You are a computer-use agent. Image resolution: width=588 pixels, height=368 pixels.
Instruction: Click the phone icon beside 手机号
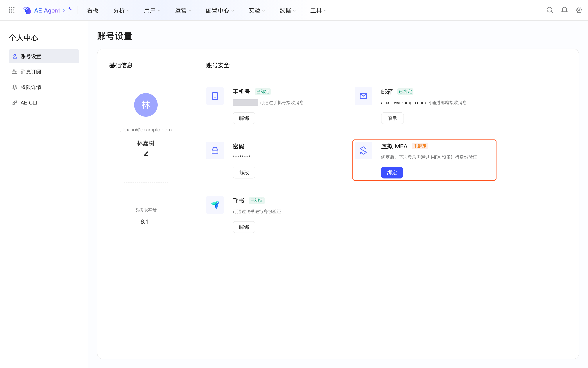point(215,96)
